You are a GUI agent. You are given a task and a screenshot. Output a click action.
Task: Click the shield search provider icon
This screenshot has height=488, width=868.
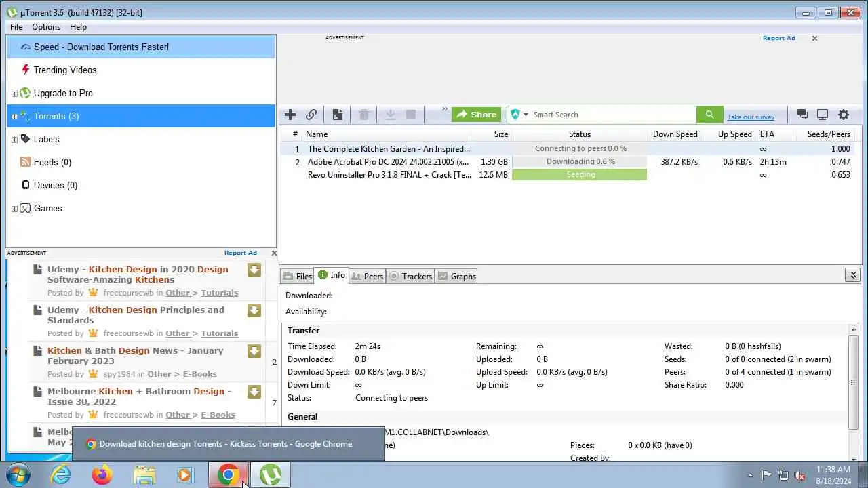515,115
